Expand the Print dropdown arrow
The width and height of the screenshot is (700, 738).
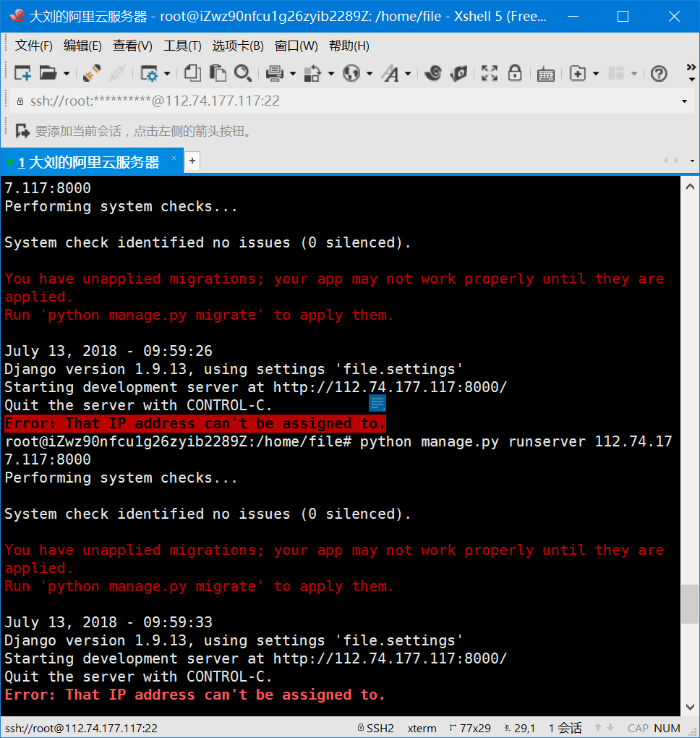tap(293, 74)
